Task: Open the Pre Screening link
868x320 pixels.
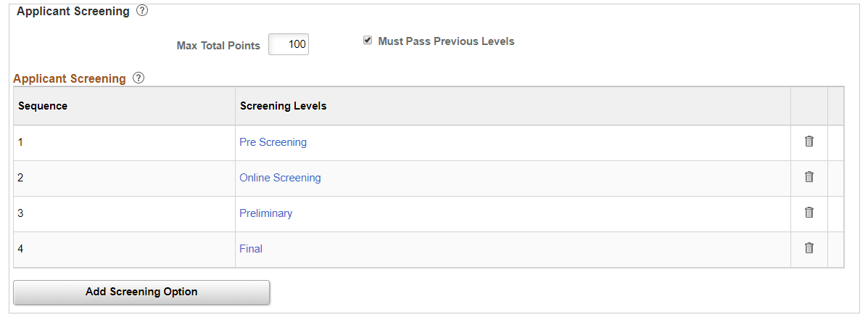Action: [x=273, y=142]
